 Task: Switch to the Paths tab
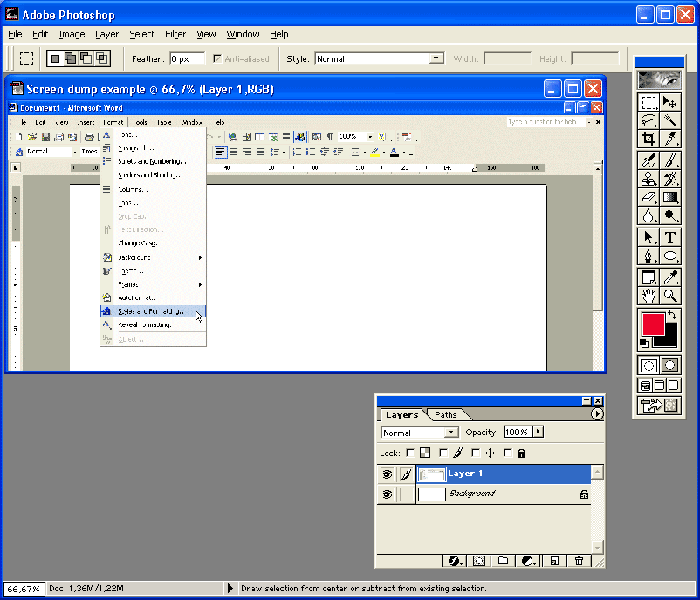445,415
